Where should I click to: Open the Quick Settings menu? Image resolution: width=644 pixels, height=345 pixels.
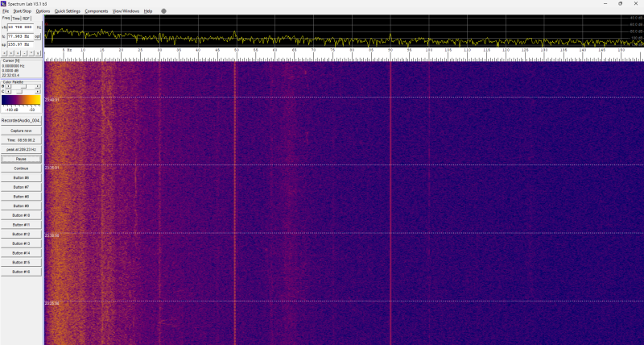68,11
